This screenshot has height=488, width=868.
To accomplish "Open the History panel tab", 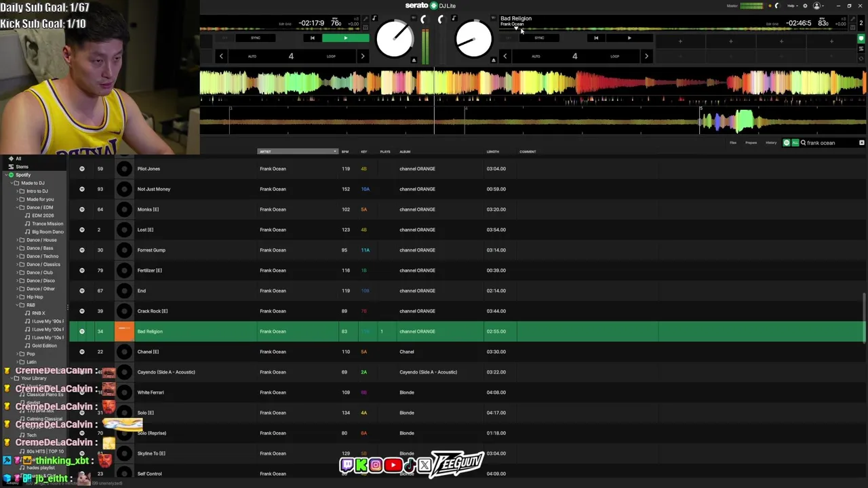I will tap(771, 143).
